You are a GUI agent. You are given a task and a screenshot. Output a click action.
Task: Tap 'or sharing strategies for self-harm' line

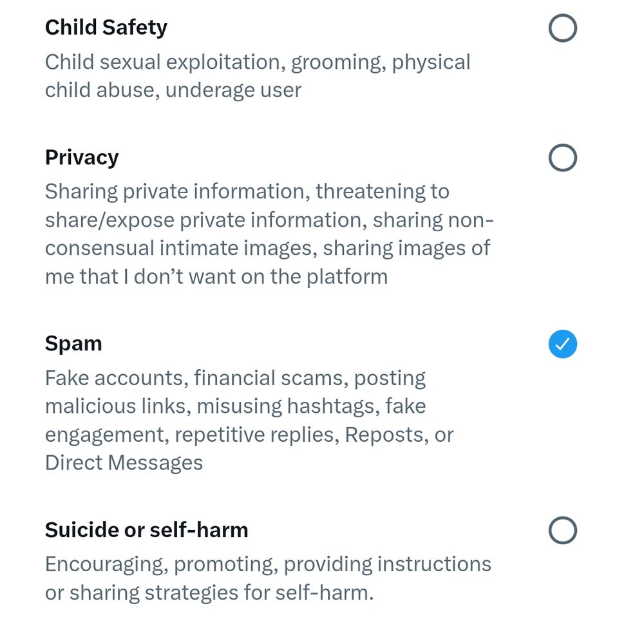(209, 592)
